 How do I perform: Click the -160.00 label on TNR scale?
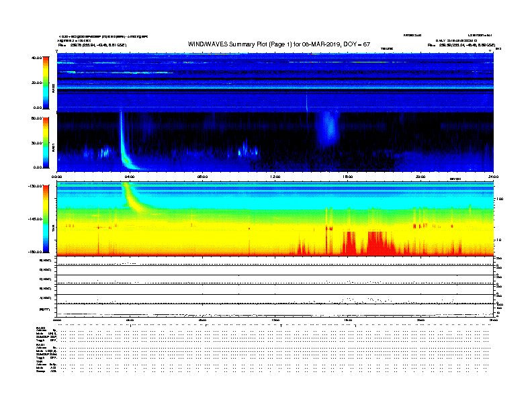[36, 252]
